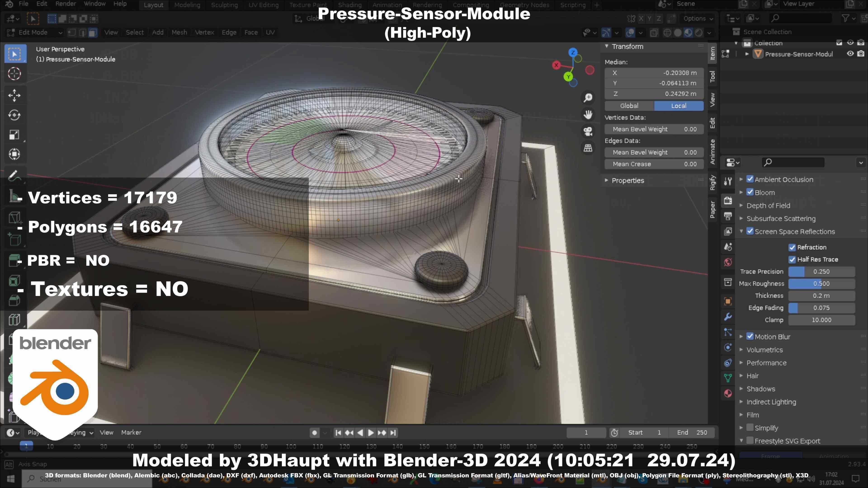Click the play animation button

point(371,433)
